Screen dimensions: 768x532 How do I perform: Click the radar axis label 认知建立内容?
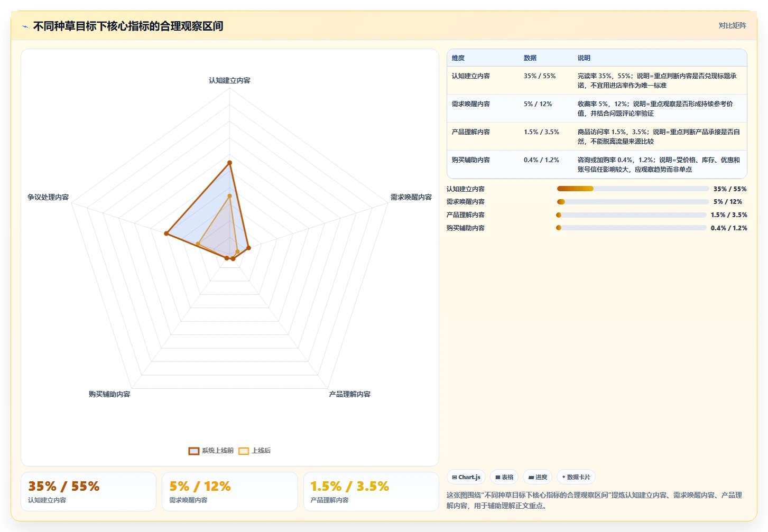tap(229, 80)
